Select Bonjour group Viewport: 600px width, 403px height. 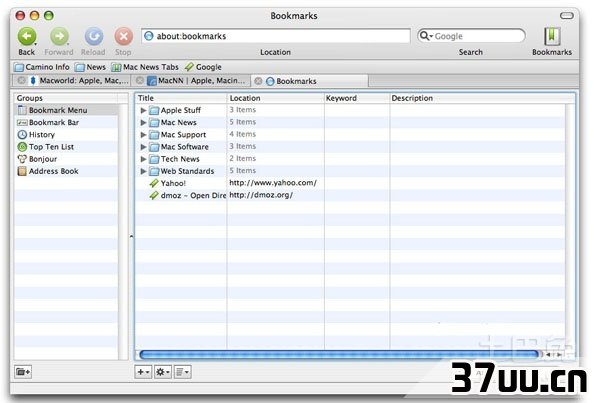pyautogui.click(x=66, y=159)
